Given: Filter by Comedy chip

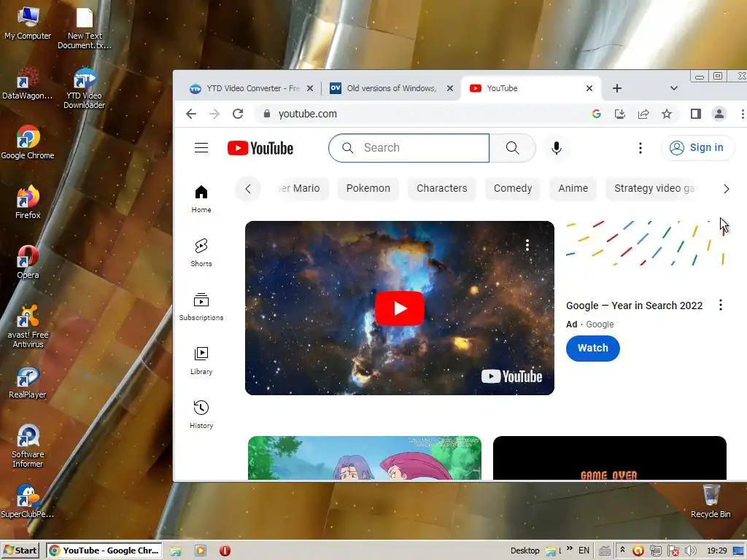Looking at the screenshot, I should 513,189.
